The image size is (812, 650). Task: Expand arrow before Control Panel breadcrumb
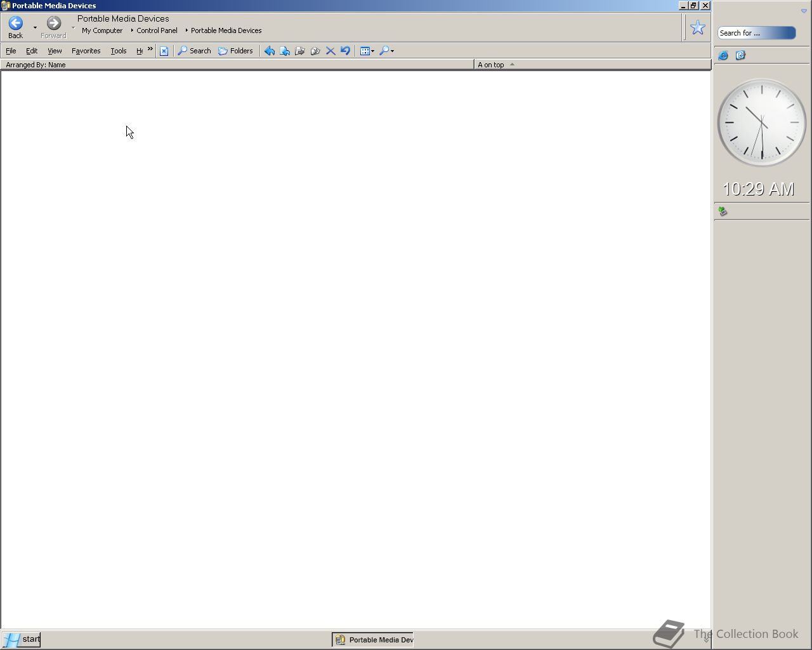(x=132, y=30)
